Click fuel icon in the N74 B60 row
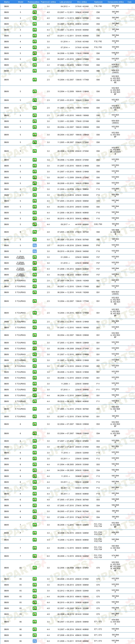Viewport: 135px width, 644px height. [x=35, y=556]
